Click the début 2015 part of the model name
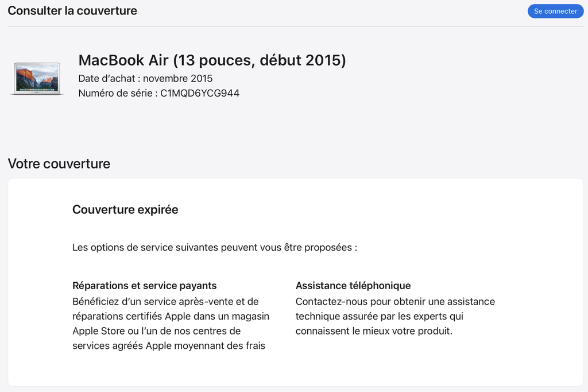 (300, 60)
